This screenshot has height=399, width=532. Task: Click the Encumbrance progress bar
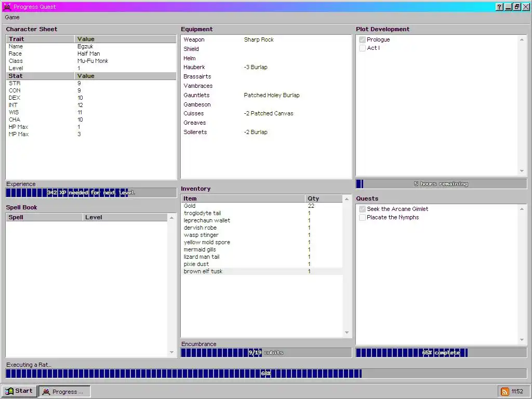(x=266, y=353)
